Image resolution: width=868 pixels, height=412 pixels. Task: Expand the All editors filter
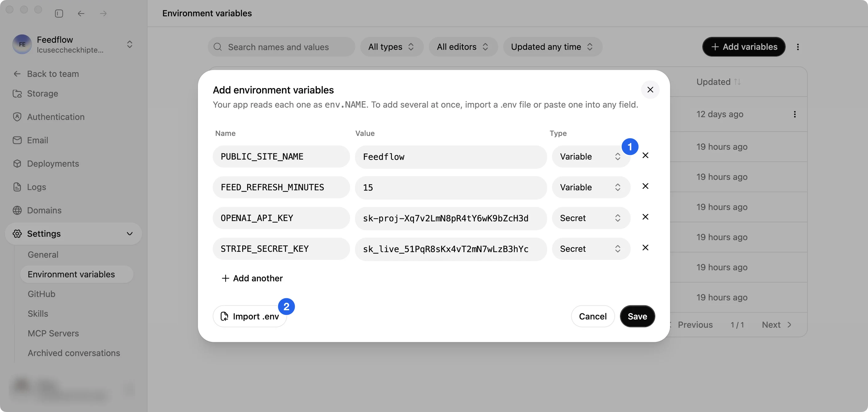[x=463, y=47]
